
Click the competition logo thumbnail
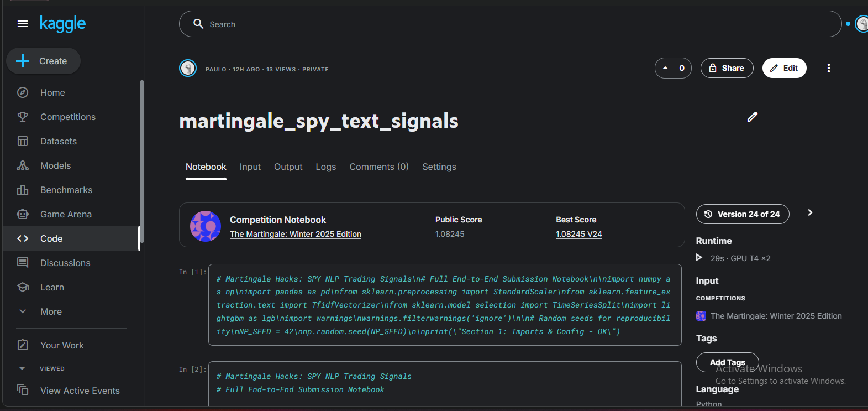coord(206,226)
